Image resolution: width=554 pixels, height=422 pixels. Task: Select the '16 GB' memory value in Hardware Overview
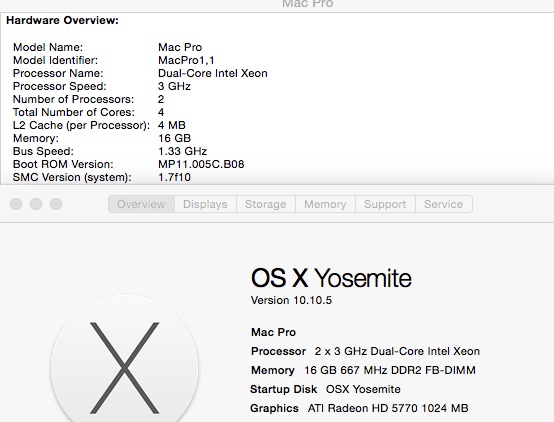(175, 138)
